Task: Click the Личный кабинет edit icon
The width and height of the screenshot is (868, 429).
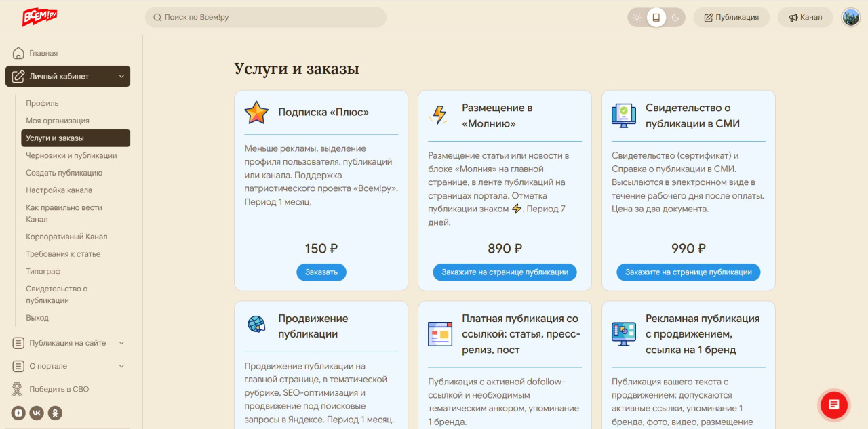Action: (18, 77)
